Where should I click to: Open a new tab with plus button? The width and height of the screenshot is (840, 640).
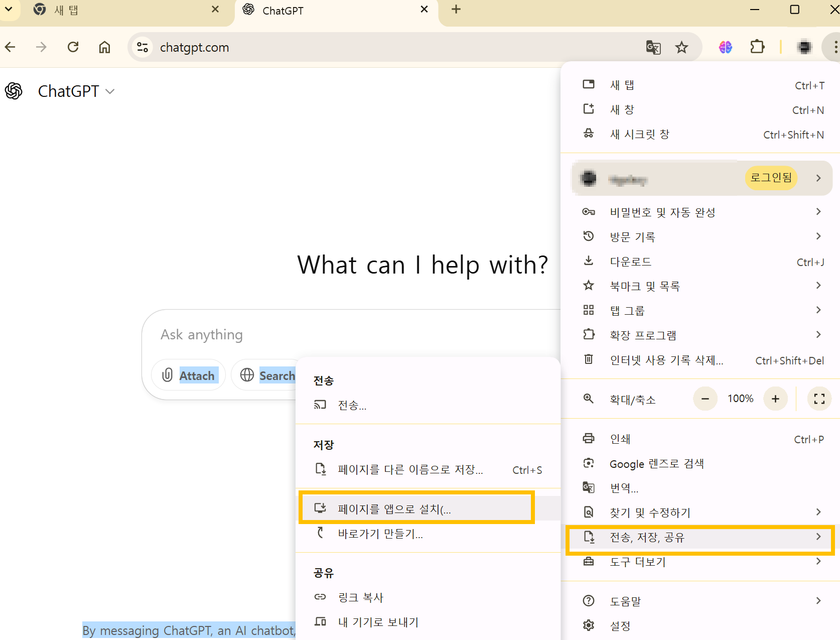coord(456,10)
